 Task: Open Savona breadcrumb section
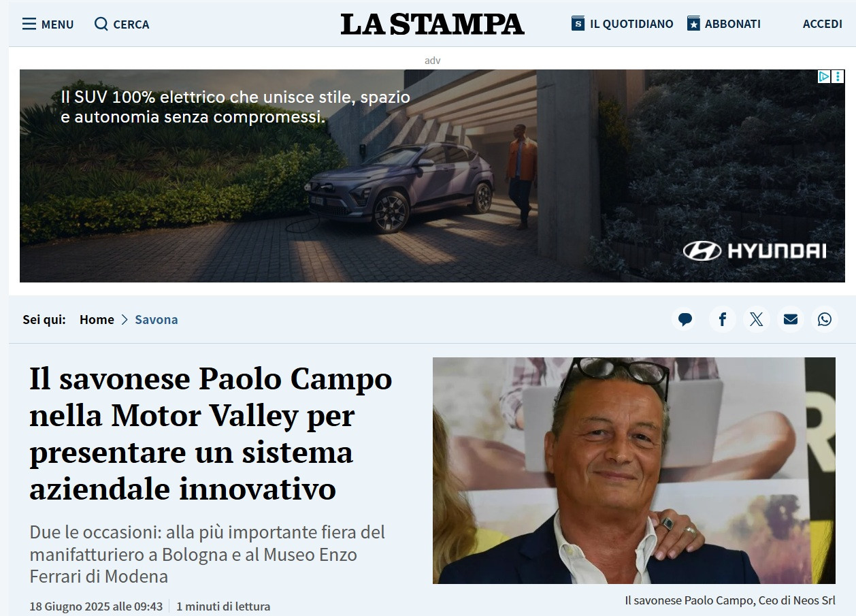click(x=157, y=319)
